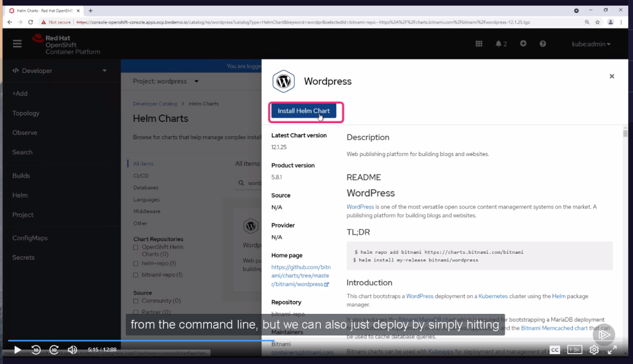Open the bitnami charts GitHub home page link
The width and height of the screenshot is (633, 364).
[301, 275]
